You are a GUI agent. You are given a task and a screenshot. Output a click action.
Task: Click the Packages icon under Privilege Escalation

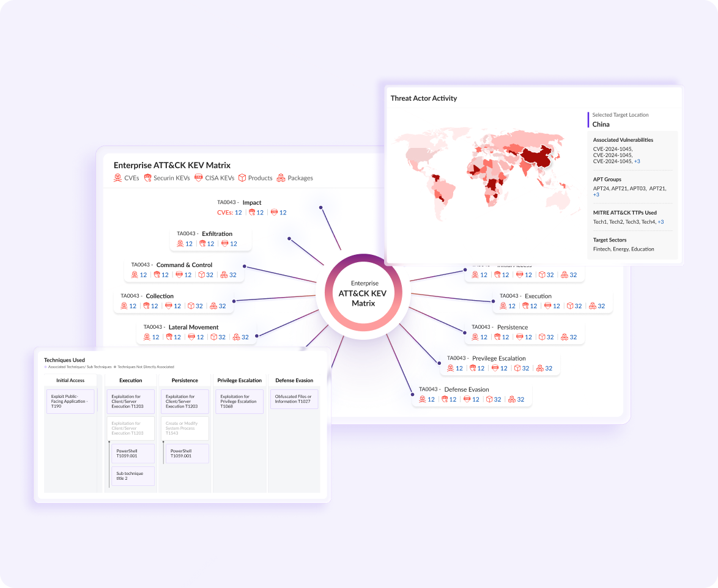point(540,368)
